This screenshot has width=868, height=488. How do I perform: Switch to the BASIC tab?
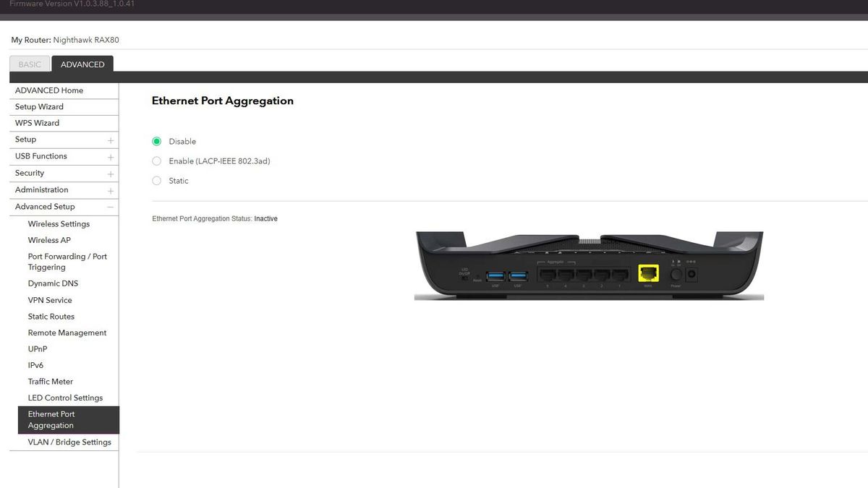[30, 64]
